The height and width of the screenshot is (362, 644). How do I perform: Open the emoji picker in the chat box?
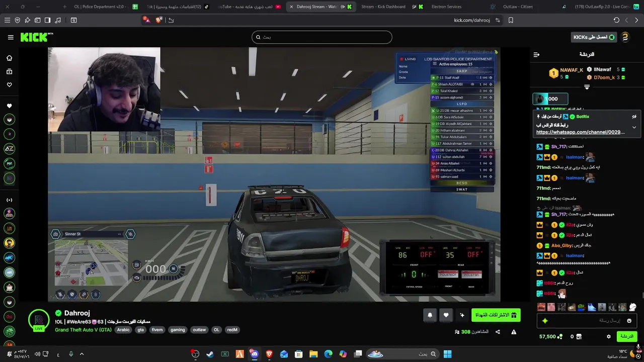(629, 321)
